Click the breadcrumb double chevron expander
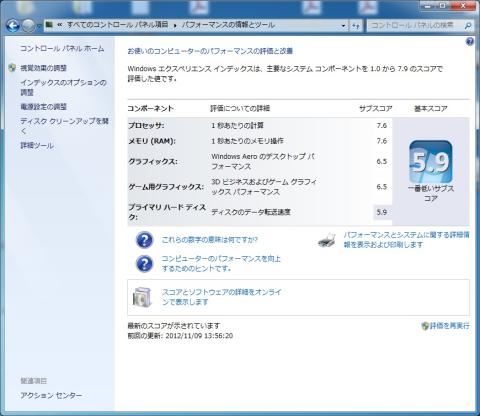The image size is (480, 416). 60,25
